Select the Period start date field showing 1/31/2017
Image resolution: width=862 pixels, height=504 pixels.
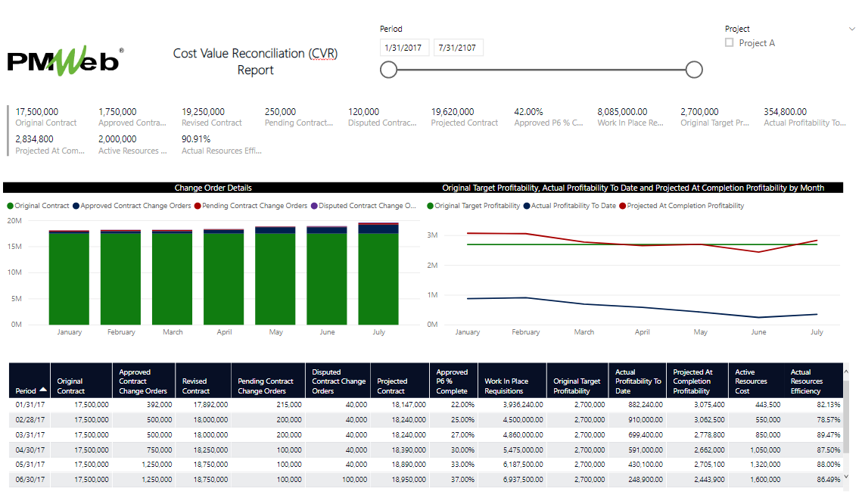403,46
